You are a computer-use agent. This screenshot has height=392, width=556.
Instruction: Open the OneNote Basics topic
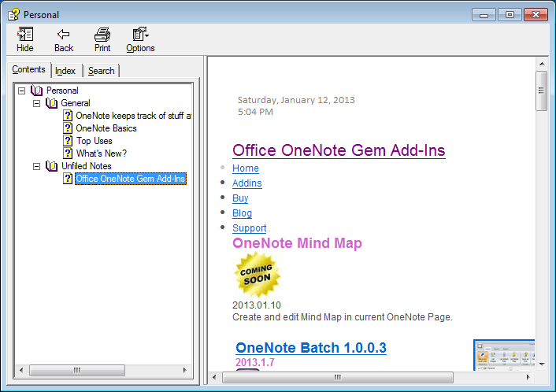[x=106, y=128]
